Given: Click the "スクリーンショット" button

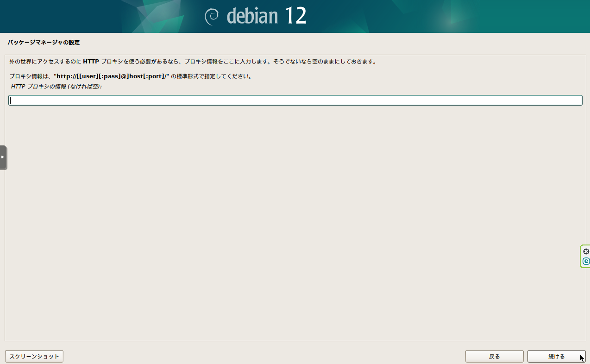Looking at the screenshot, I should coord(34,356).
